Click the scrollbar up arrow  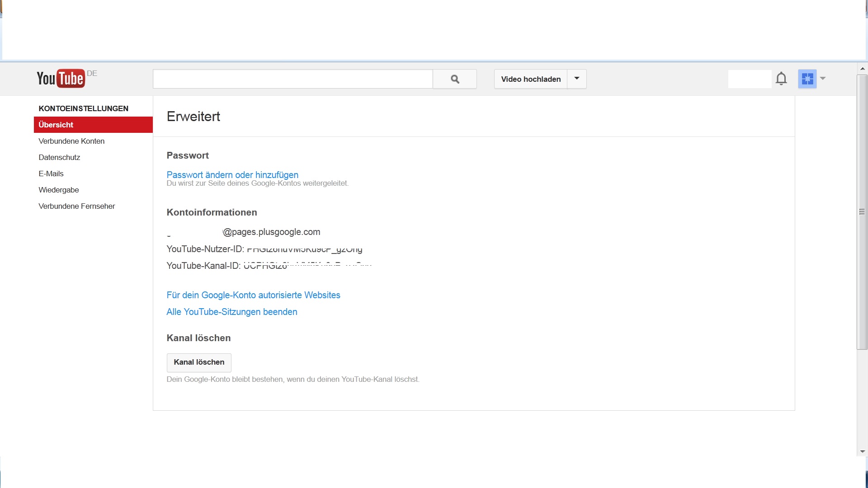tap(862, 69)
